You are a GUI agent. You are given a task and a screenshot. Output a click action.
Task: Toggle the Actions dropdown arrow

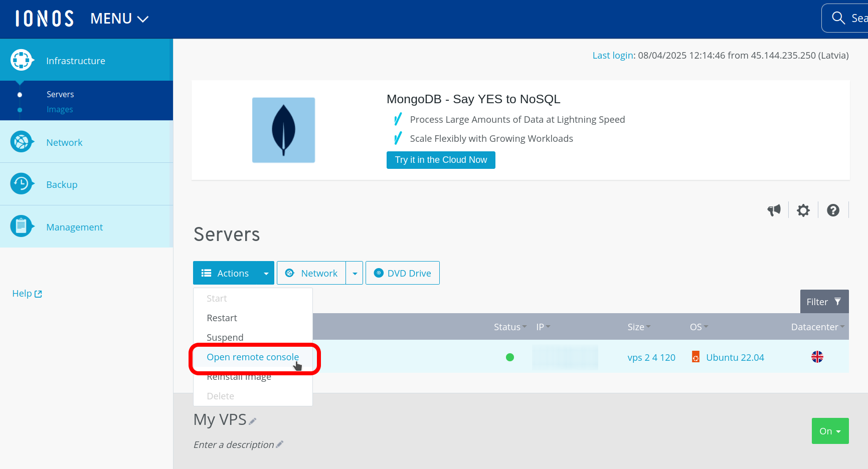tap(266, 273)
